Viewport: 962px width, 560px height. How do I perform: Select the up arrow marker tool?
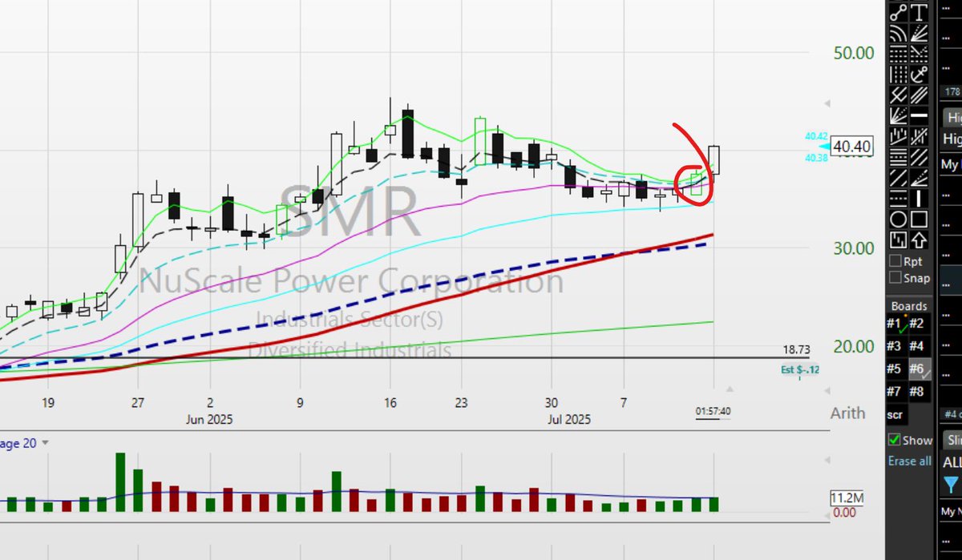pos(920,240)
